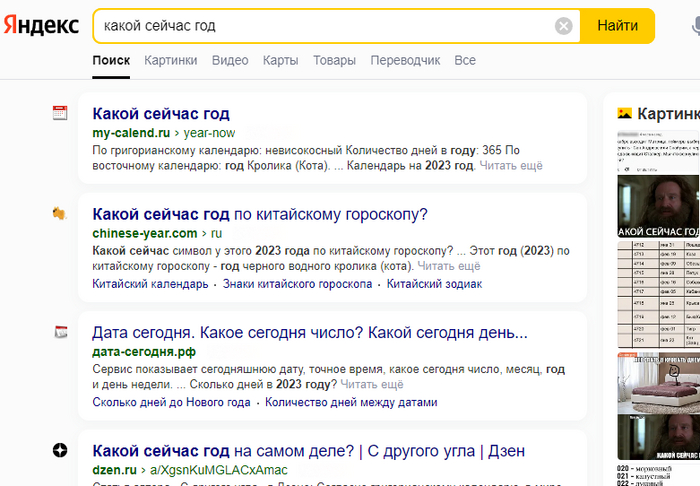Image resolution: width=700 pixels, height=486 pixels.
Task: Open the Товары tab
Action: point(334,60)
